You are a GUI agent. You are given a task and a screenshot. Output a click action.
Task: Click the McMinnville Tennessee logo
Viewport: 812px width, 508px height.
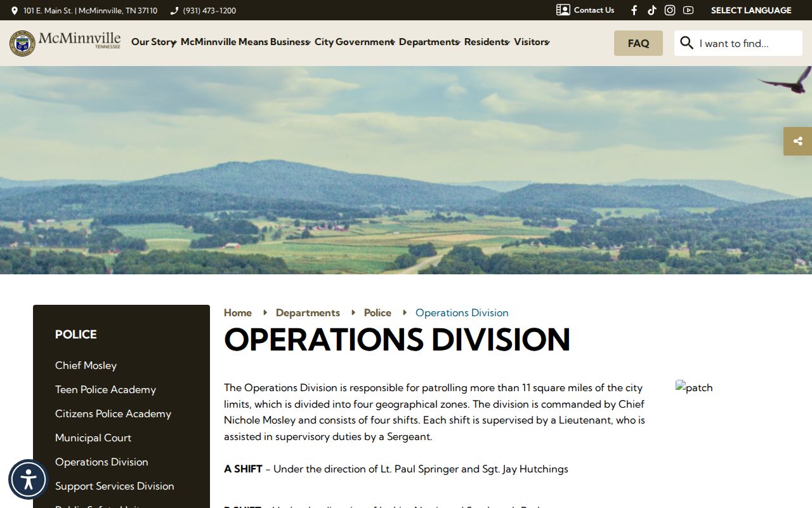65,43
